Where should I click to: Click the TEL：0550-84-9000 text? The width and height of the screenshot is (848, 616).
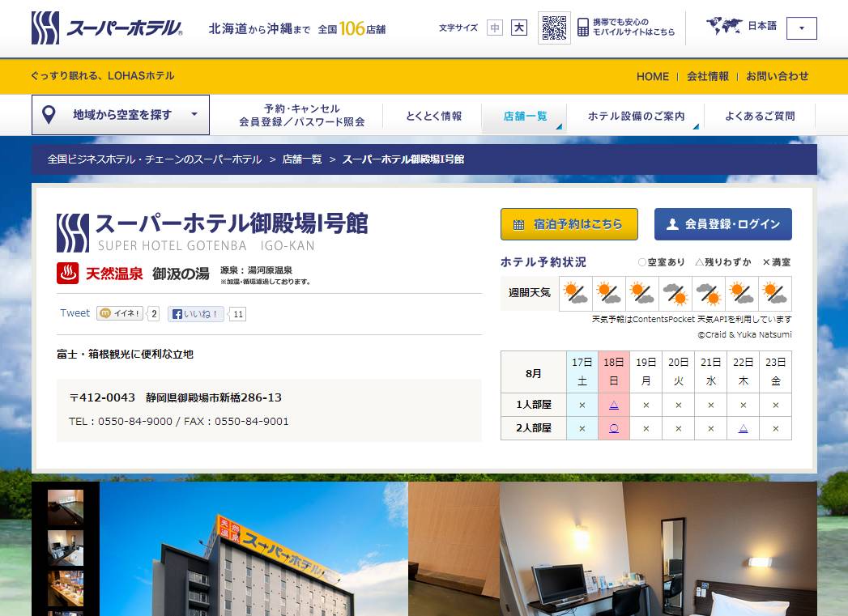coord(121,422)
